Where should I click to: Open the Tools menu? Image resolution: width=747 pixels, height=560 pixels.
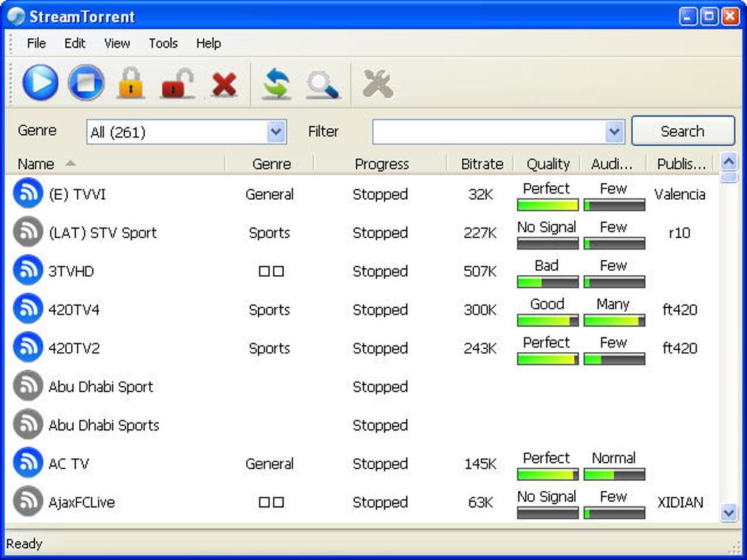point(163,43)
